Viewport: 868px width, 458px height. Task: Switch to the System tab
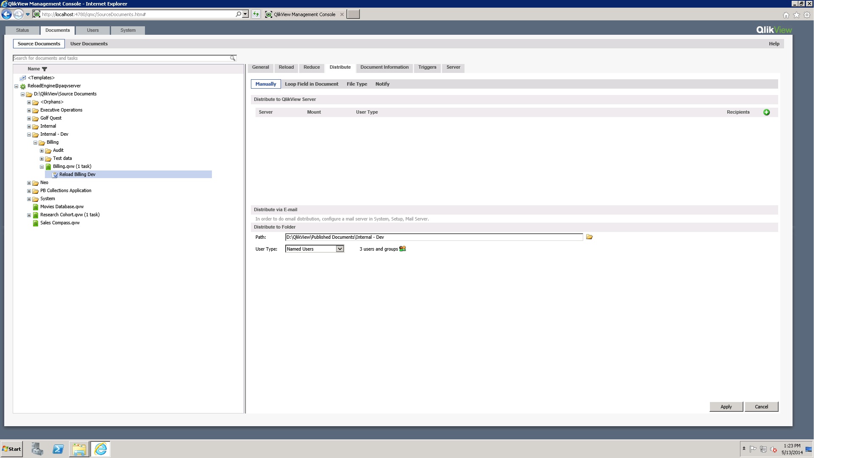click(128, 31)
